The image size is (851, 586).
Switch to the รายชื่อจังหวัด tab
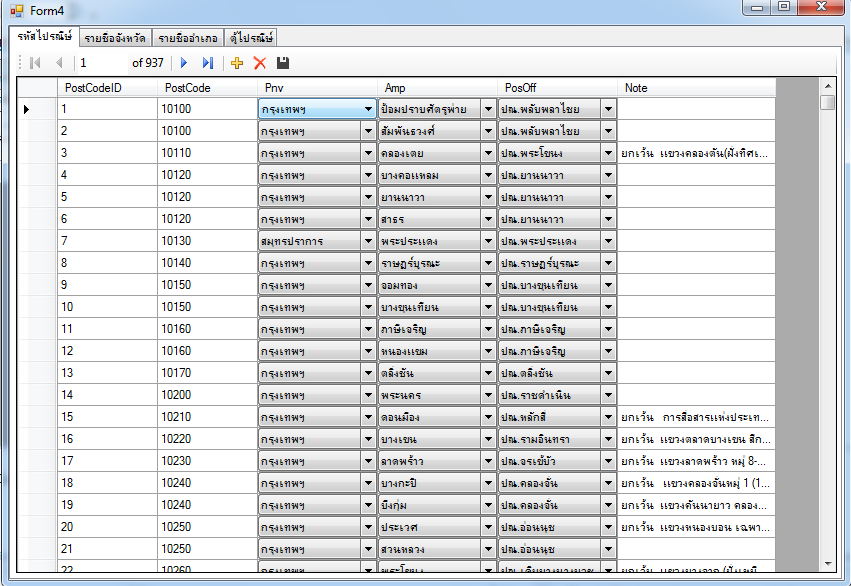[x=115, y=37]
